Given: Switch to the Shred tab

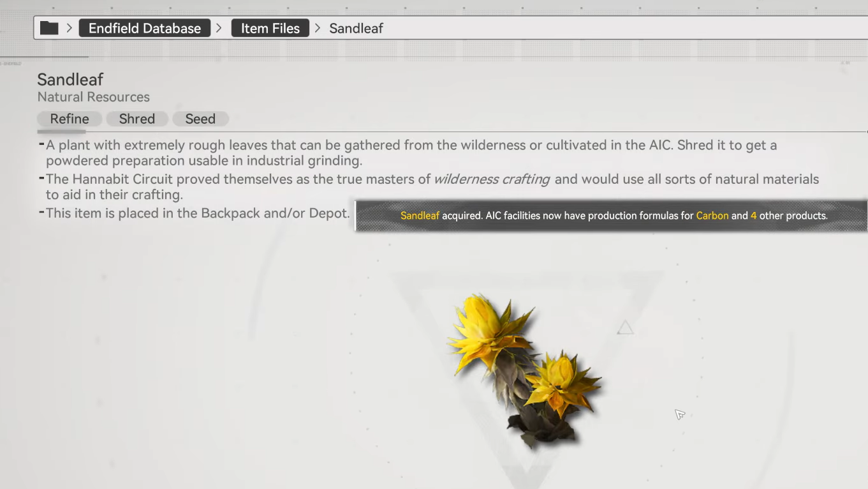Looking at the screenshot, I should point(136,119).
